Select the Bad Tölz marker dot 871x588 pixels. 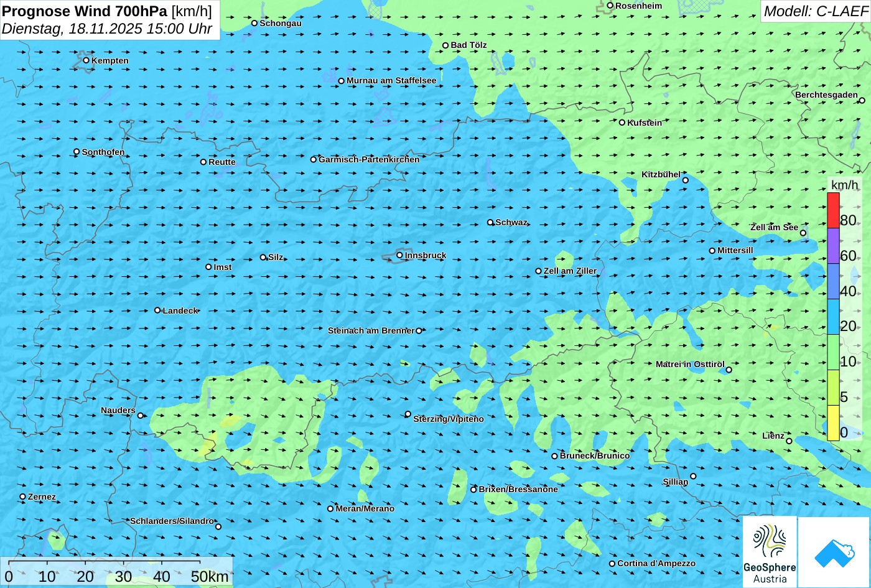445,45
